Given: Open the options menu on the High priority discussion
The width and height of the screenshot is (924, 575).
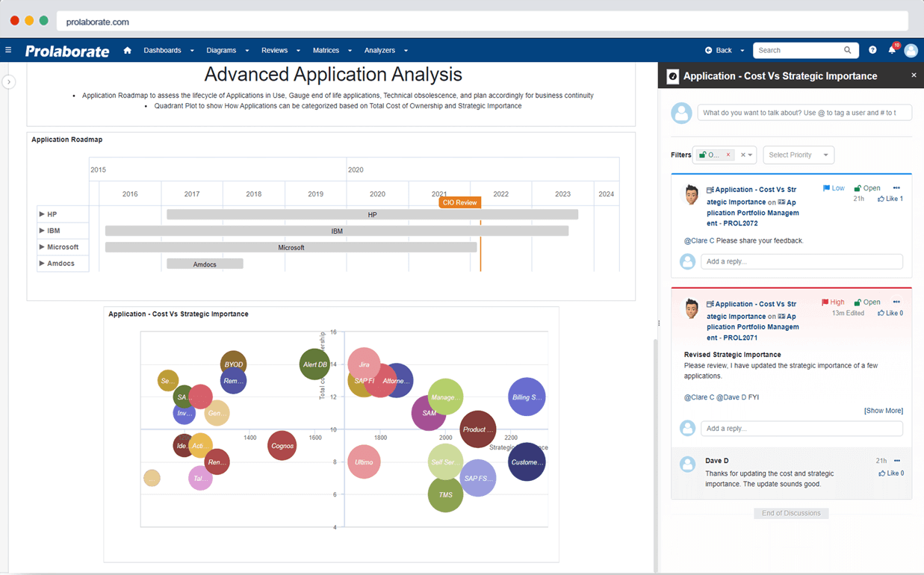Looking at the screenshot, I should [896, 302].
